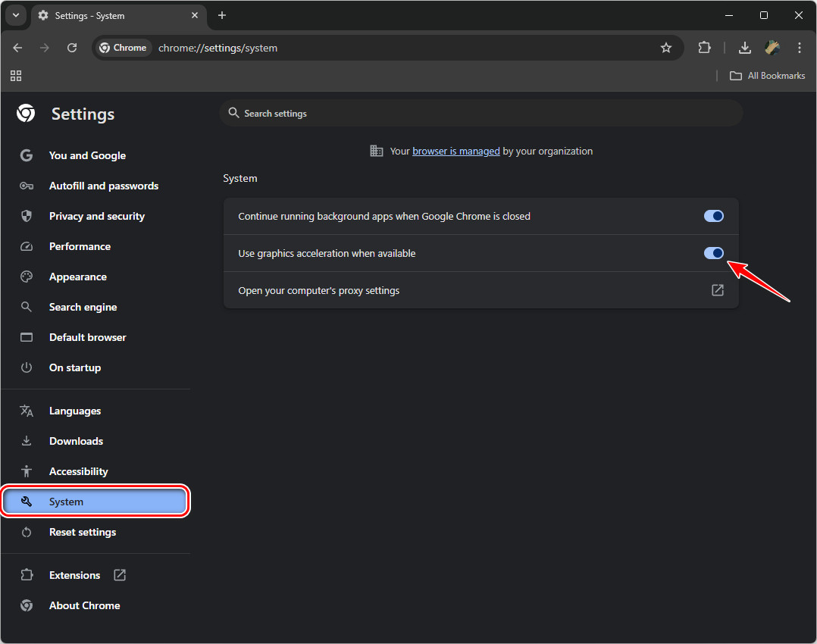This screenshot has height=644, width=817.
Task: Open Performance settings section
Action: tap(80, 246)
